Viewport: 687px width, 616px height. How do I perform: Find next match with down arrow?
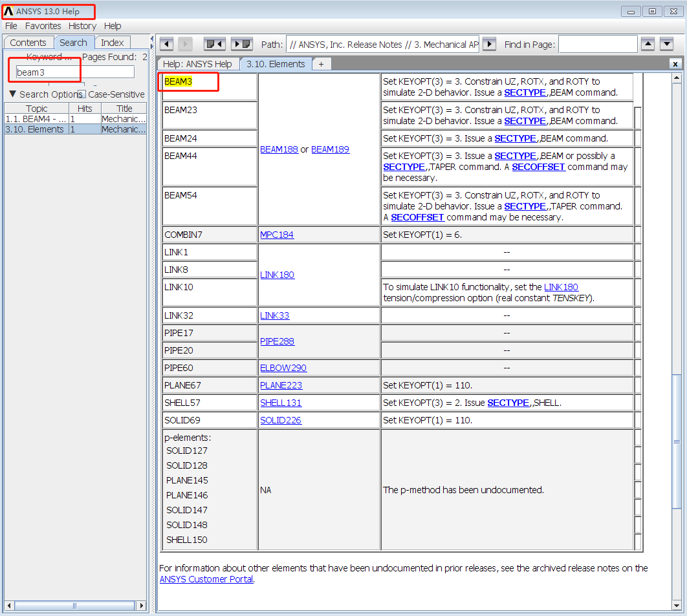tap(666, 44)
